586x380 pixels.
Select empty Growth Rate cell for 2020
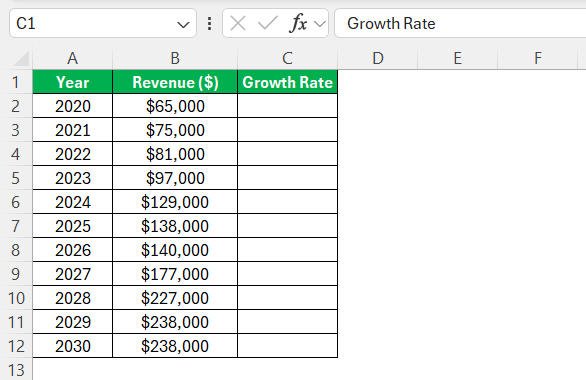pyautogui.click(x=287, y=106)
